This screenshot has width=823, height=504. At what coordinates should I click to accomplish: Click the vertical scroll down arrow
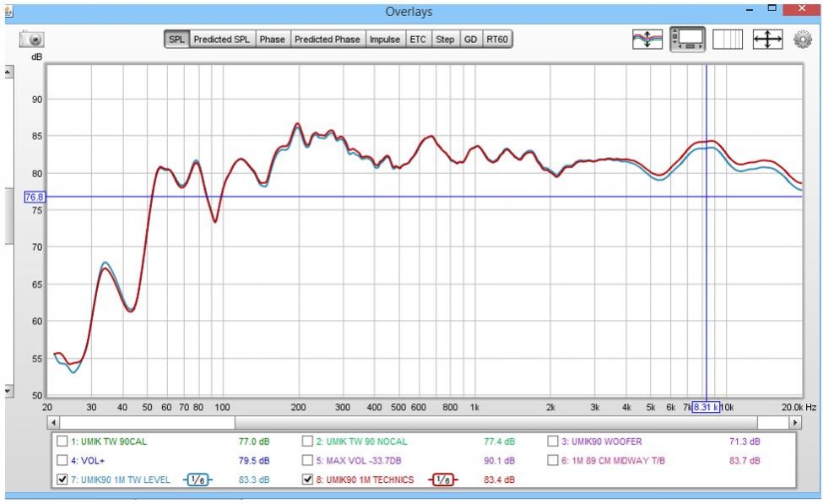tap(8, 391)
